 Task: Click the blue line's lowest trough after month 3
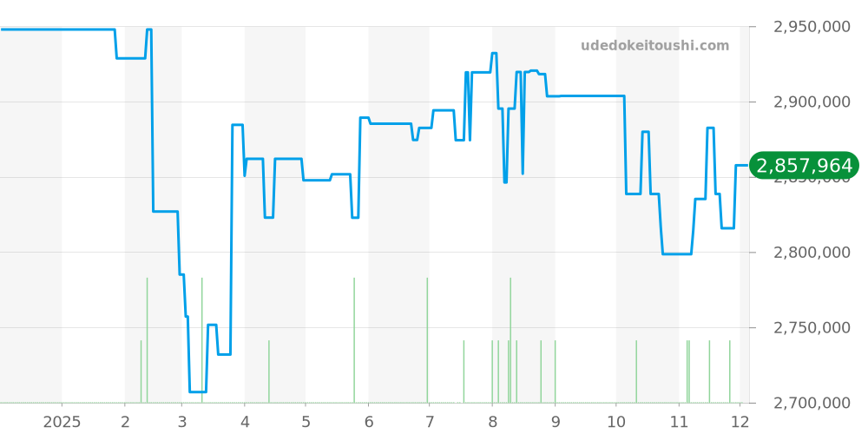pyautogui.click(x=197, y=391)
